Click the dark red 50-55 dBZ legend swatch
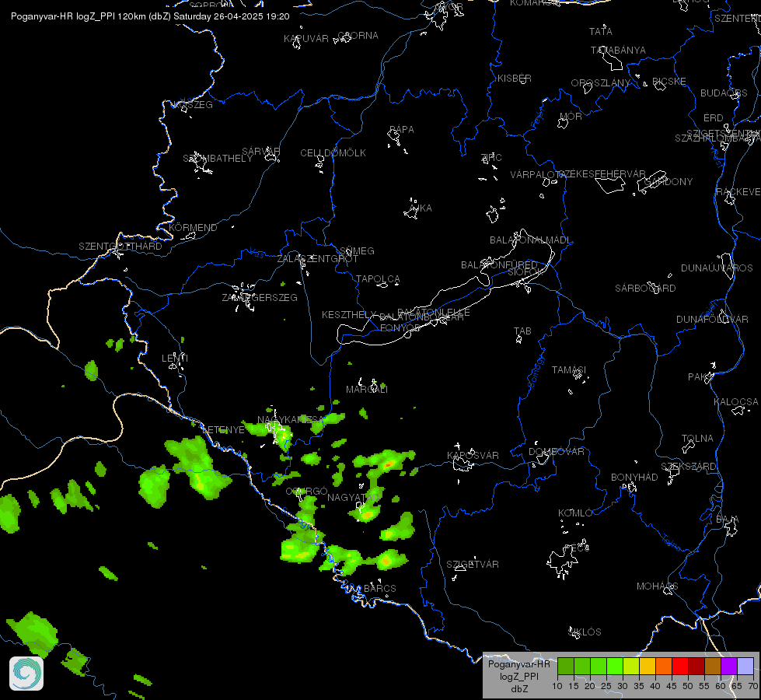 tap(696, 666)
